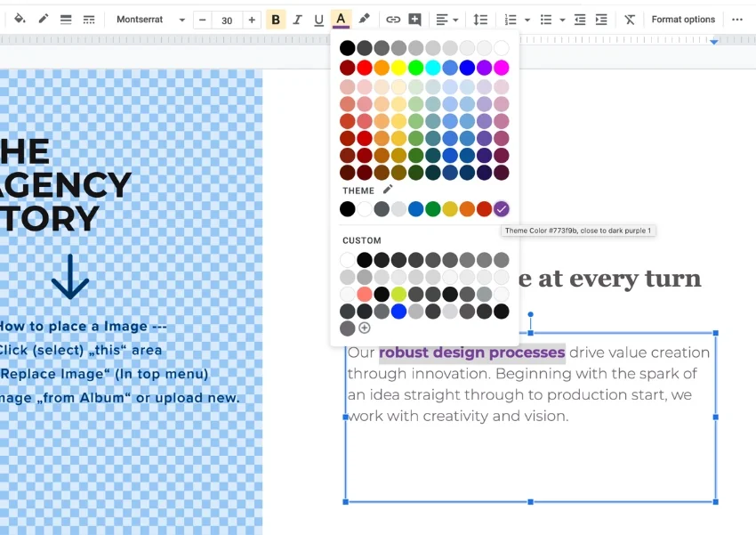Increase the font size with plus button
The height and width of the screenshot is (535, 756).
[250, 19]
